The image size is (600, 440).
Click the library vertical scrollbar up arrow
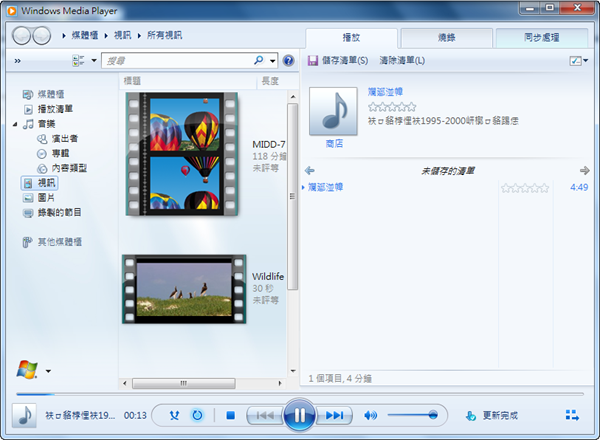[293, 96]
